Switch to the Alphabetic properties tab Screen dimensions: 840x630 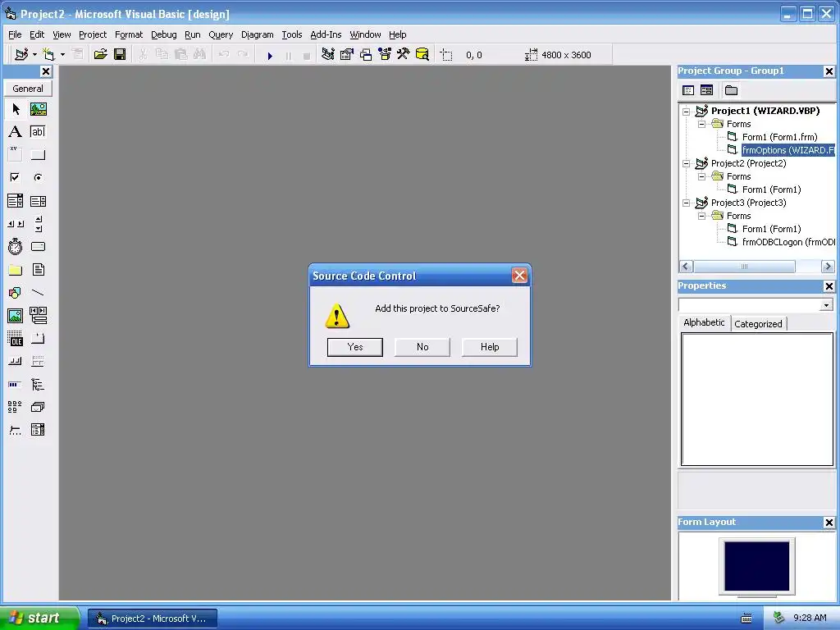click(x=704, y=322)
